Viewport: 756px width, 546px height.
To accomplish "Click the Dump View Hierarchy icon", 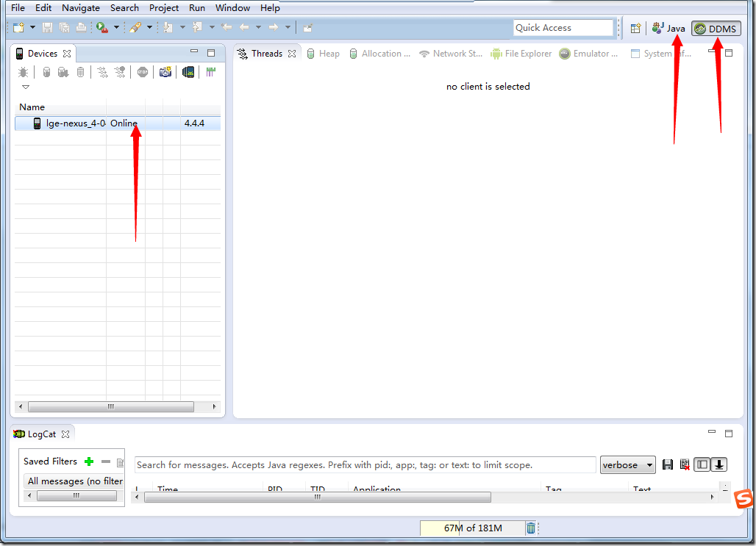I will point(189,72).
